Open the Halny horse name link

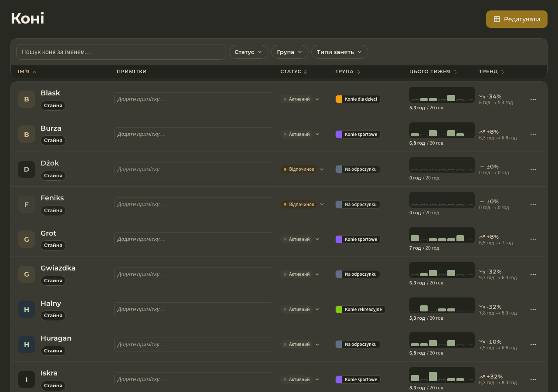51,303
